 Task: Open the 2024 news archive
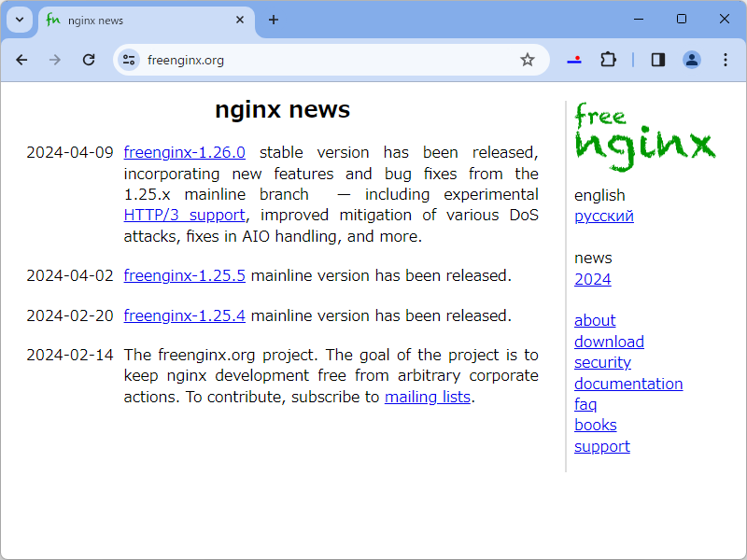[x=592, y=279]
